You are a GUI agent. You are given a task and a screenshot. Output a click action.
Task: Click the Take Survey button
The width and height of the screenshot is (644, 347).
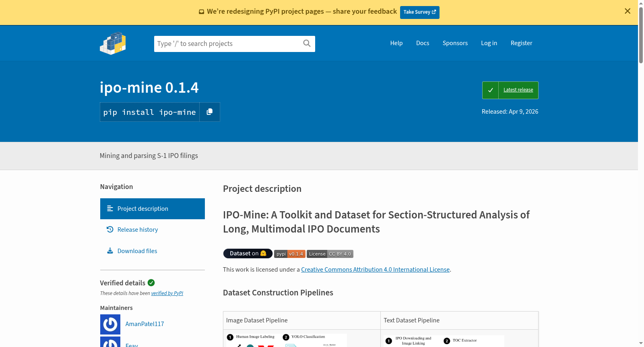(420, 12)
